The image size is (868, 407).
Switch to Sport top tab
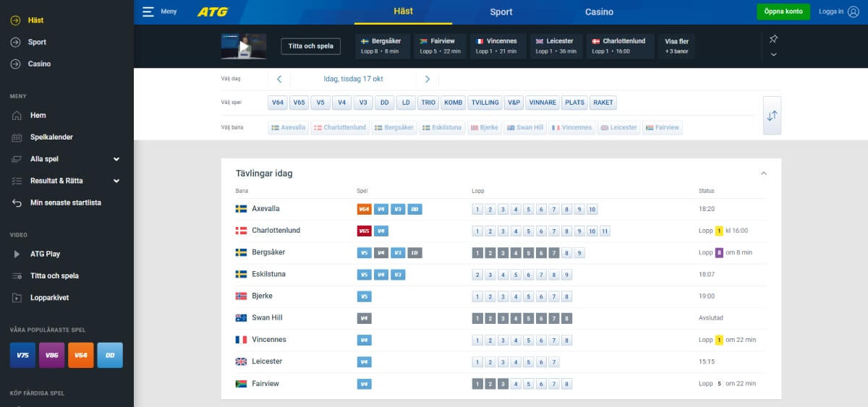pyautogui.click(x=501, y=12)
